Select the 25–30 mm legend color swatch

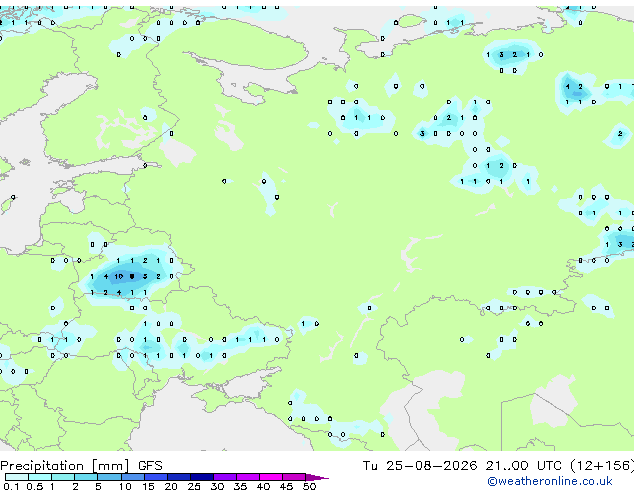pos(202,477)
